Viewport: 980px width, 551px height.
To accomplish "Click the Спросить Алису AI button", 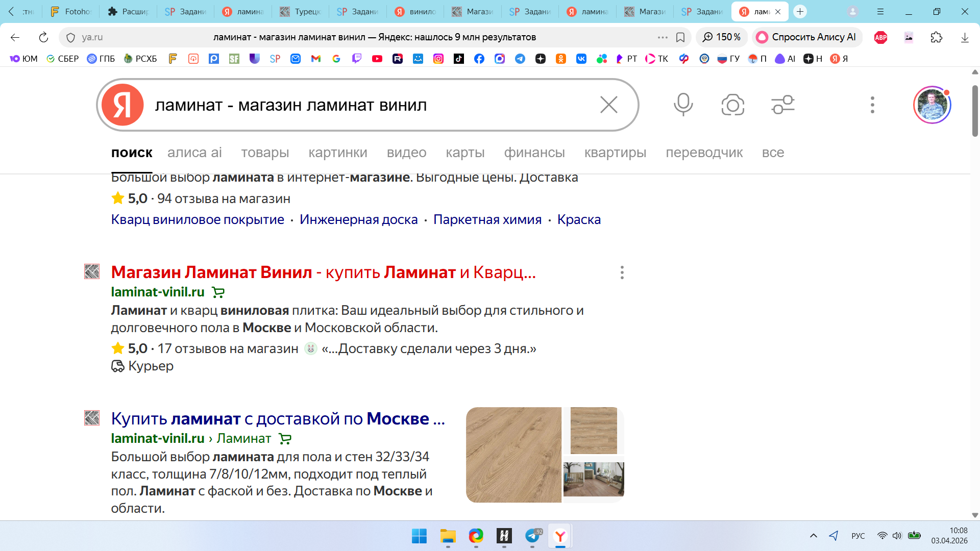I will pos(807,37).
